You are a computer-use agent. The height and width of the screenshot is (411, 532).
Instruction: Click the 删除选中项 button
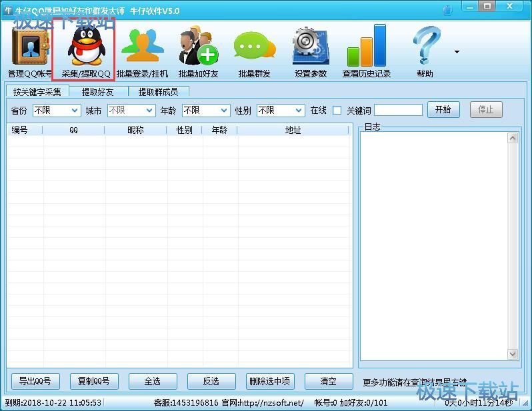coord(270,381)
